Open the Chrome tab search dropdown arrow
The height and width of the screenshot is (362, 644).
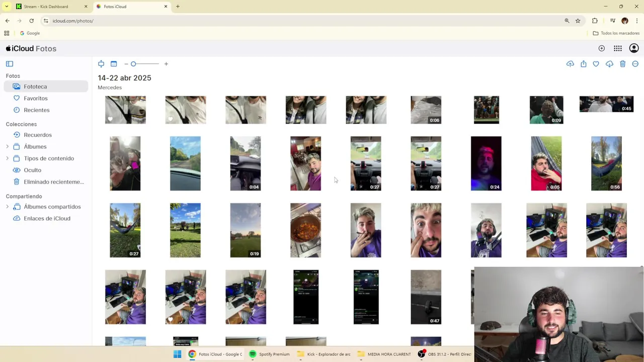[x=7, y=7]
